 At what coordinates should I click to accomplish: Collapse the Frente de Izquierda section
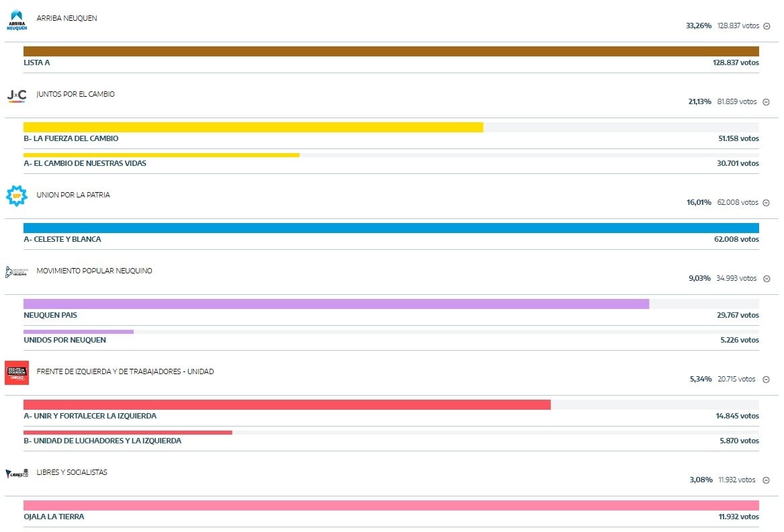point(766,380)
